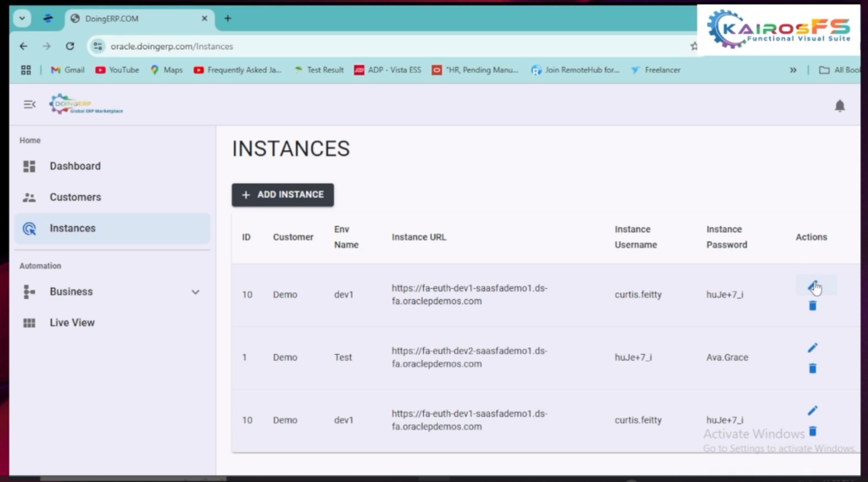
Task: Go back using browser back arrow
Action: (24, 46)
